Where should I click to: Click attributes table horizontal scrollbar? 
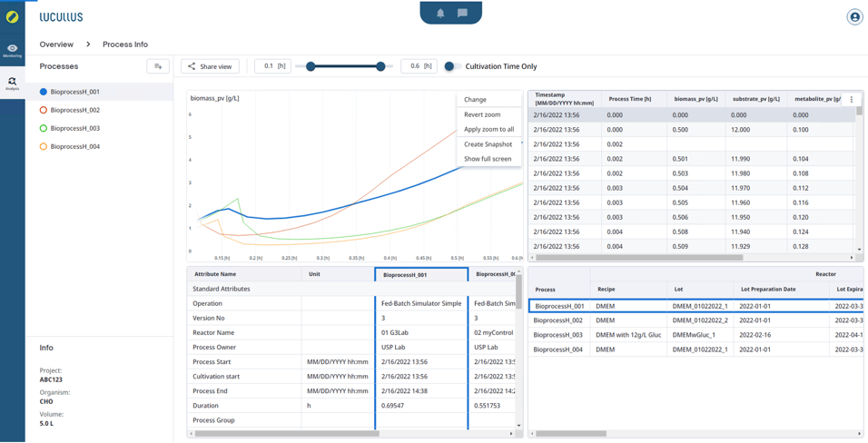click(x=287, y=434)
